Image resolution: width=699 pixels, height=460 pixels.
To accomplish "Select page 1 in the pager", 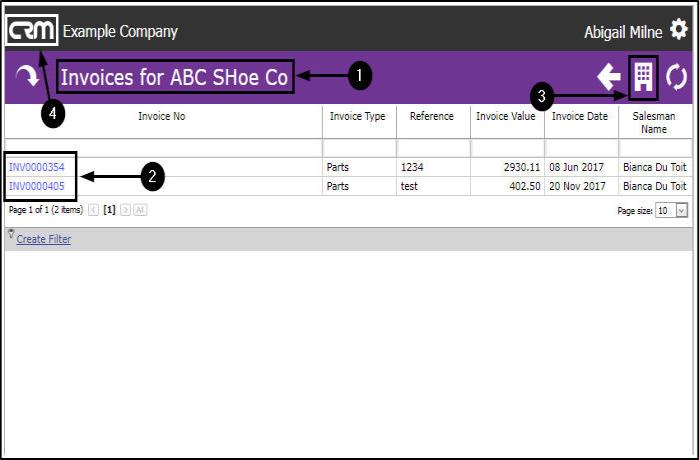I will 110,210.
